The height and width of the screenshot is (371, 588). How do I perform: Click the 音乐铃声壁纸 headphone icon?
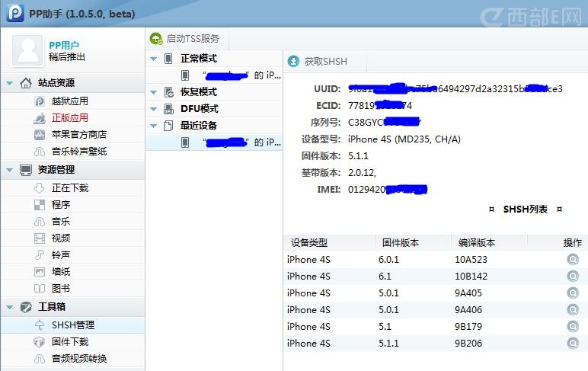(40, 152)
